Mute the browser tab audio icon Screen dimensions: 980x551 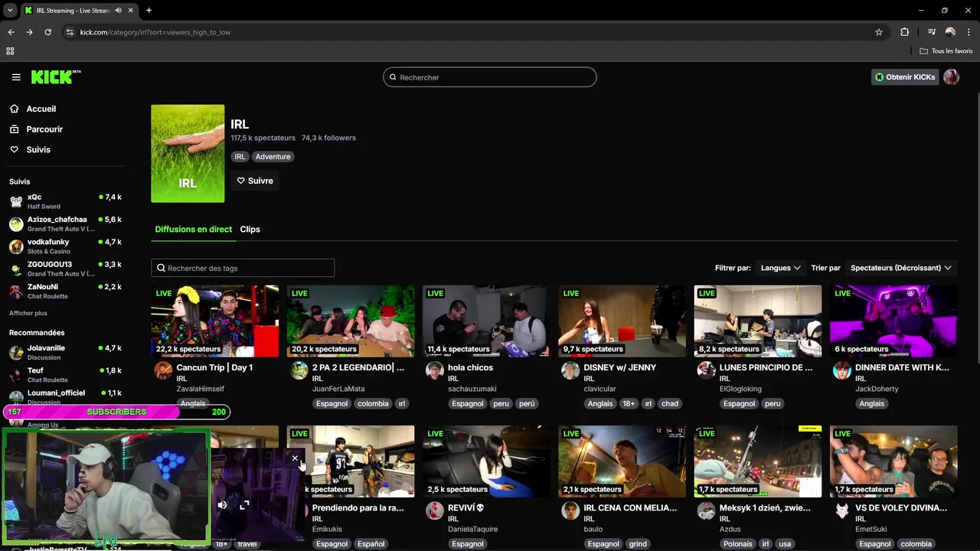(119, 11)
